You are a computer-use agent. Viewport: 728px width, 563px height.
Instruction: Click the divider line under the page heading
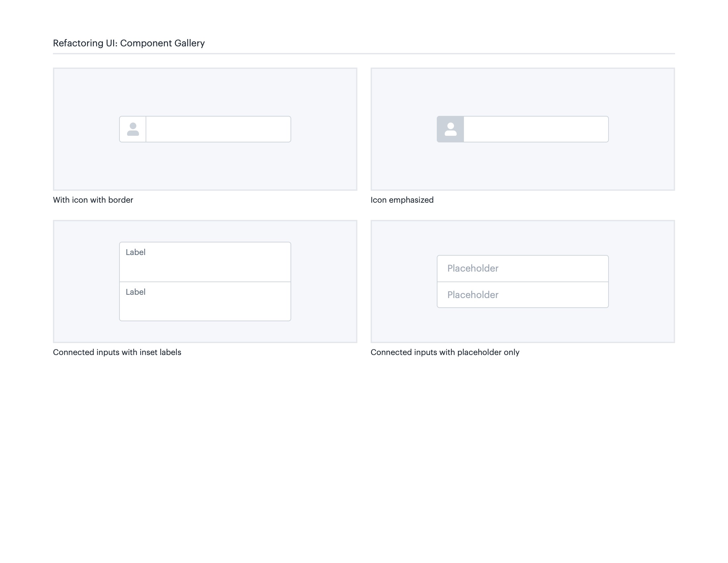[364, 53]
